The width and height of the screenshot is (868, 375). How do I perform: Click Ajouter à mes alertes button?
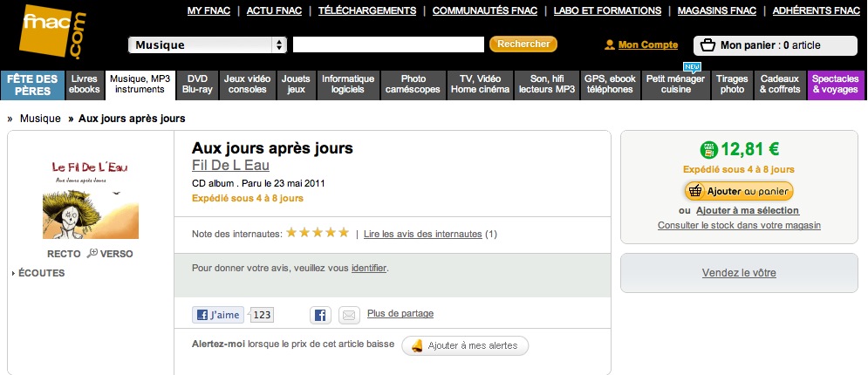tap(465, 345)
